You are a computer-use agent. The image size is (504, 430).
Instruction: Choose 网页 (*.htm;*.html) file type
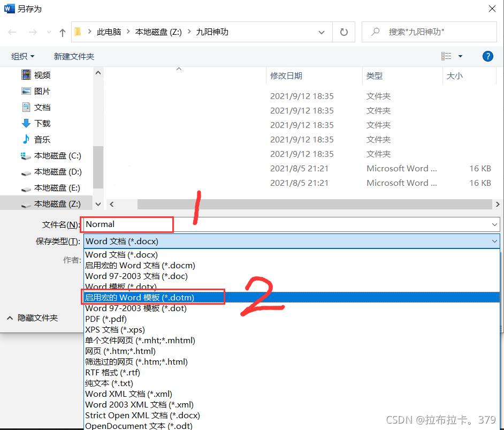coord(292,351)
